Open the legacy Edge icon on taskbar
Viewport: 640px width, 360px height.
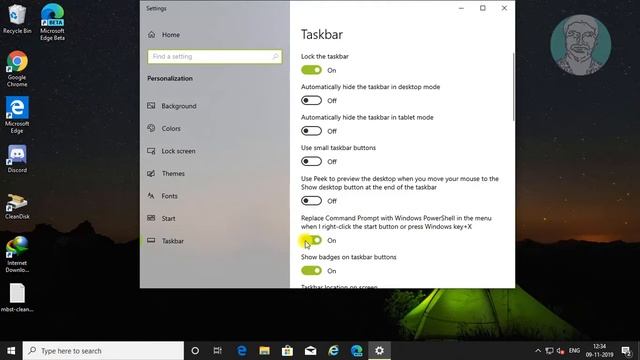pyautogui.click(x=242, y=351)
